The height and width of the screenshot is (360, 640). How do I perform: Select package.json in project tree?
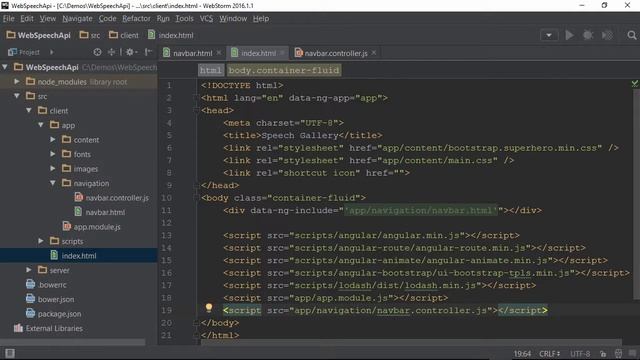[x=59, y=314]
